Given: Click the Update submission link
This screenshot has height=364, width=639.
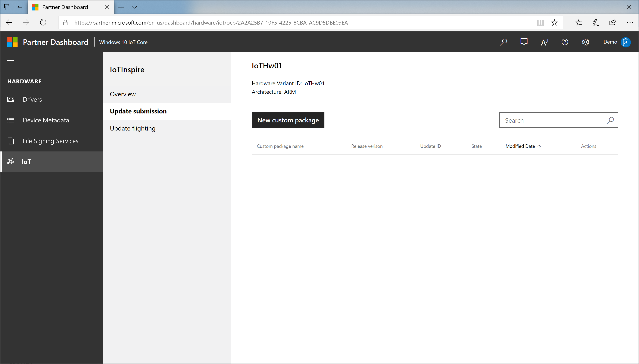Looking at the screenshot, I should tap(138, 110).
